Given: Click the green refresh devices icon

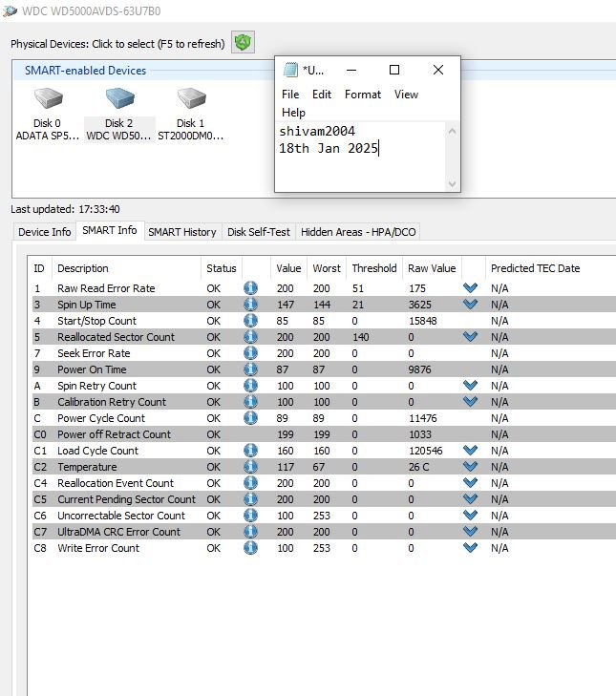Looking at the screenshot, I should click(243, 43).
